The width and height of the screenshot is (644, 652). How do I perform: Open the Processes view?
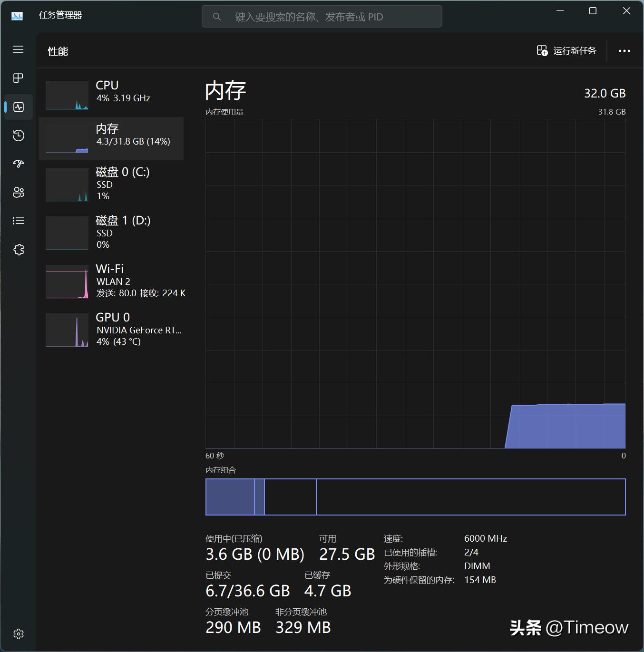point(18,78)
